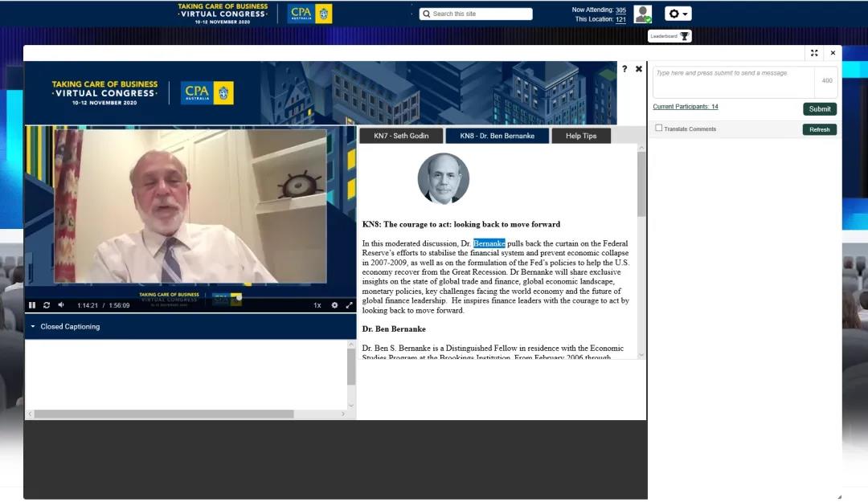
Task: Click the CPA Australia logo in top bar
Action: (309, 14)
